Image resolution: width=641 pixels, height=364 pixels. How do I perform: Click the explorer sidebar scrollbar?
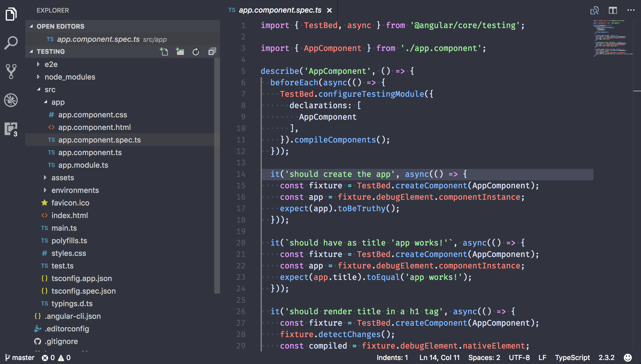tap(217, 175)
